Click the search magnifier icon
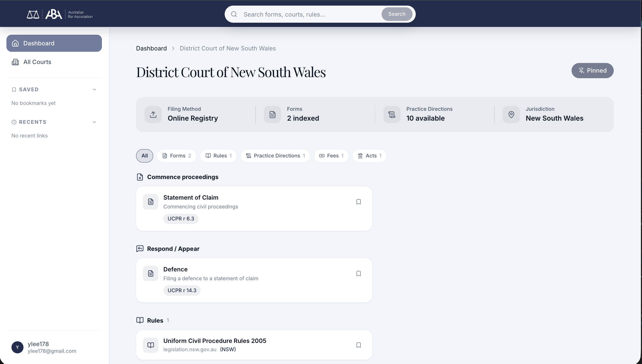 tap(234, 14)
